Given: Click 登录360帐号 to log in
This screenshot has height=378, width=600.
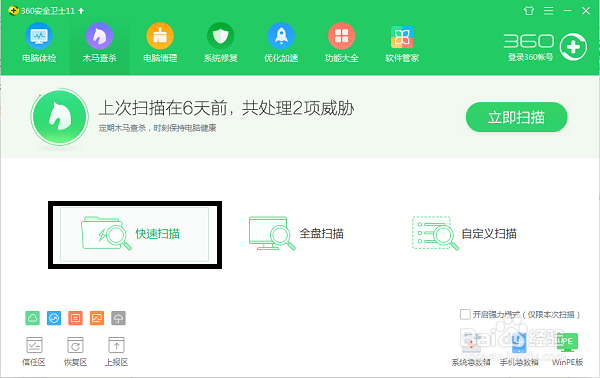Looking at the screenshot, I should pyautogui.click(x=530, y=57).
